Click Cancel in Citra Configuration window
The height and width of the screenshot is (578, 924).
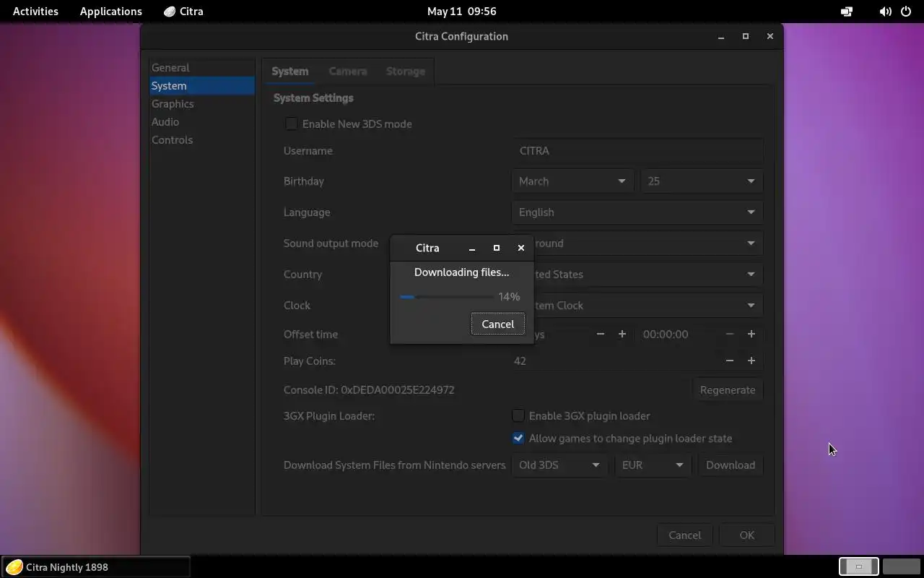[x=684, y=535]
